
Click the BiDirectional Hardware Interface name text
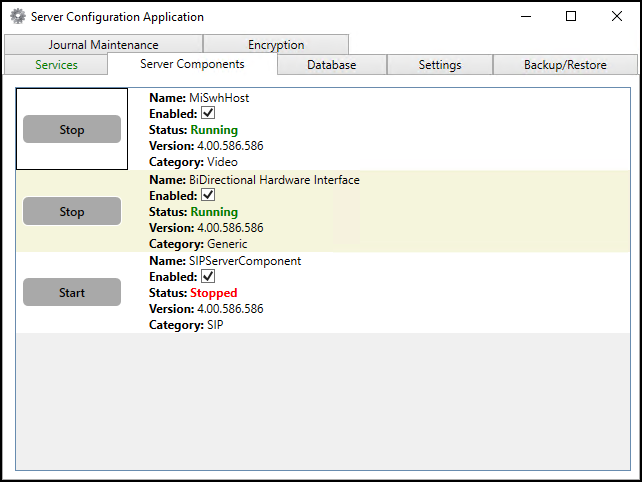click(x=274, y=180)
